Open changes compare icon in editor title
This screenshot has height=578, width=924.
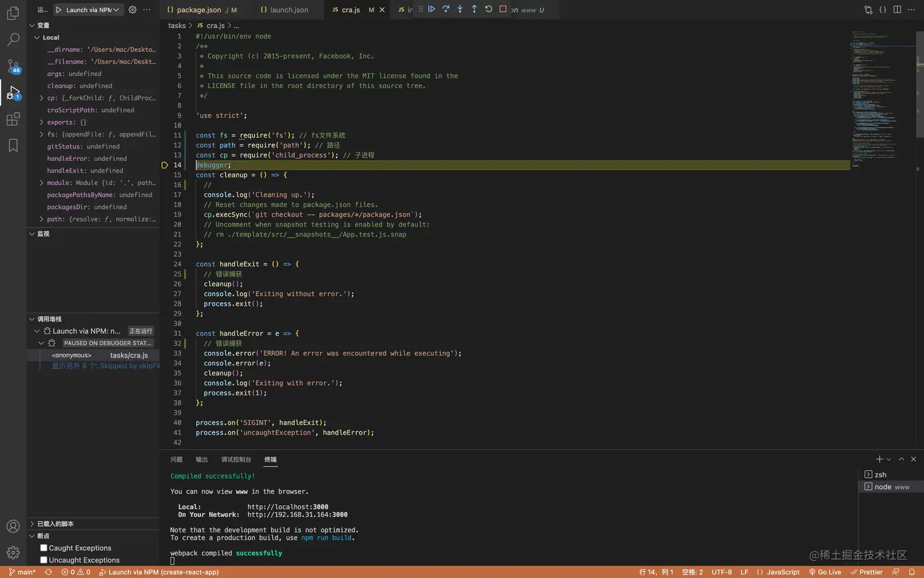coord(868,10)
